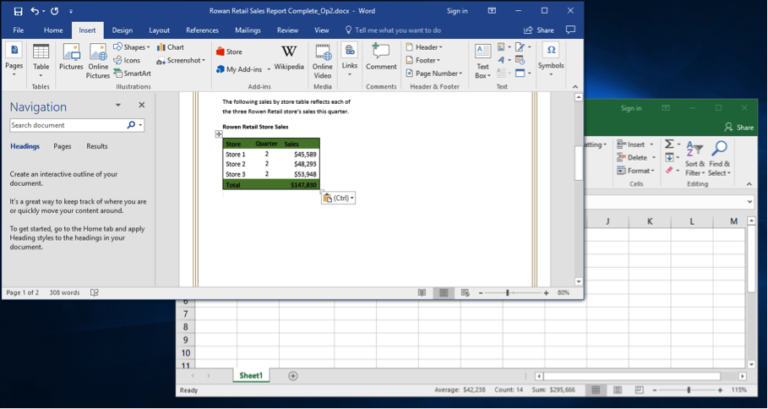Open the Table insert grid
768x409 pixels.
coord(41,59)
